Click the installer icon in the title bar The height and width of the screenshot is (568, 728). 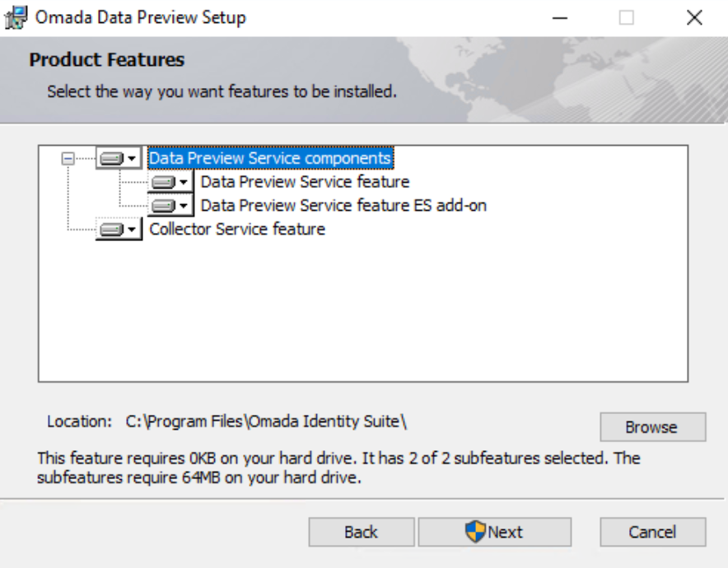pyautogui.click(x=16, y=17)
